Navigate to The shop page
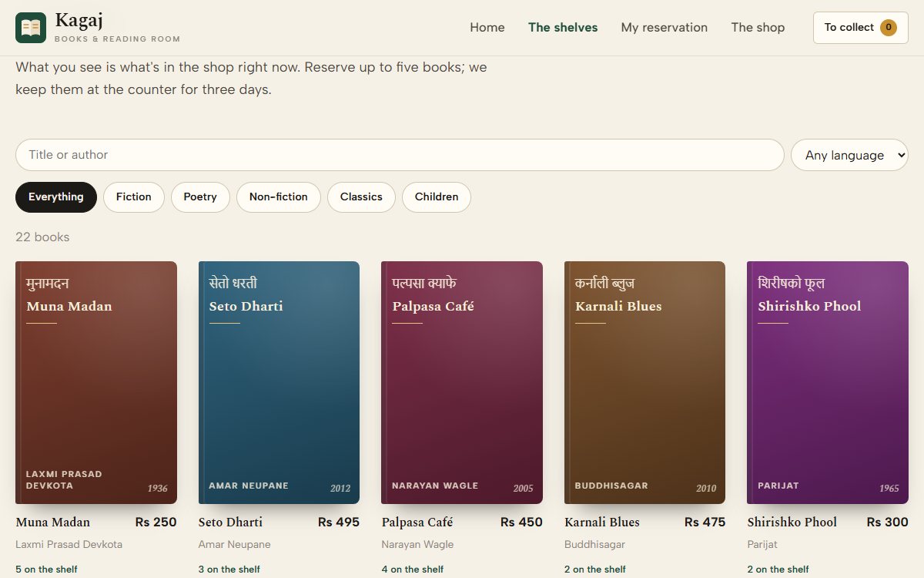The width and height of the screenshot is (924, 578). [758, 28]
